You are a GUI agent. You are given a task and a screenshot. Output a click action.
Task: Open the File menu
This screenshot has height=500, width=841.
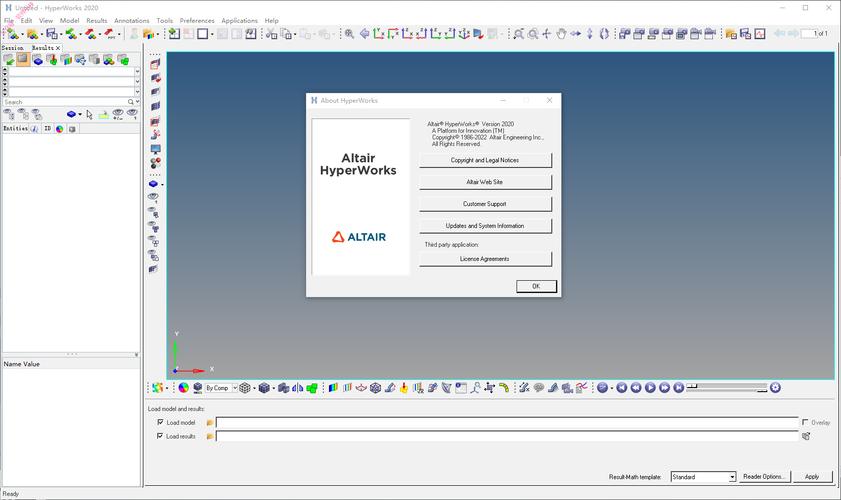9,20
